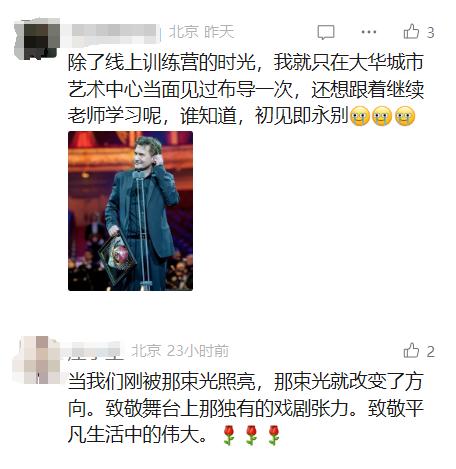Open the first commenter's blurred avatar
The image size is (456, 469).
coord(37,39)
